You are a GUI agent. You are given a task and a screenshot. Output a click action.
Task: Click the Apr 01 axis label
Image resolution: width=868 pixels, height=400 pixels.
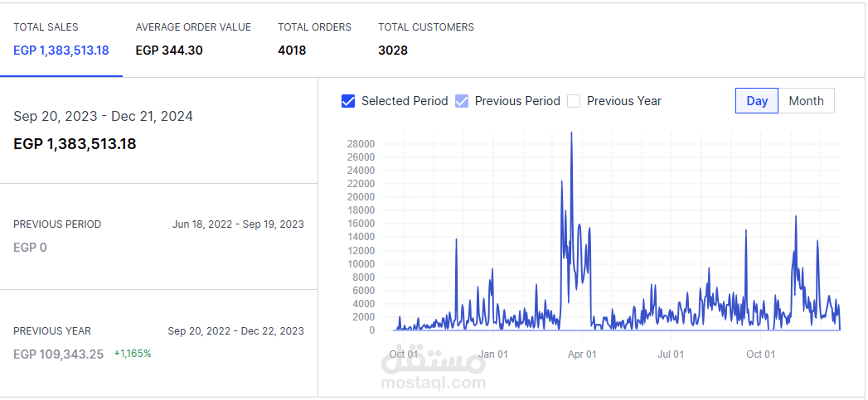coord(582,354)
